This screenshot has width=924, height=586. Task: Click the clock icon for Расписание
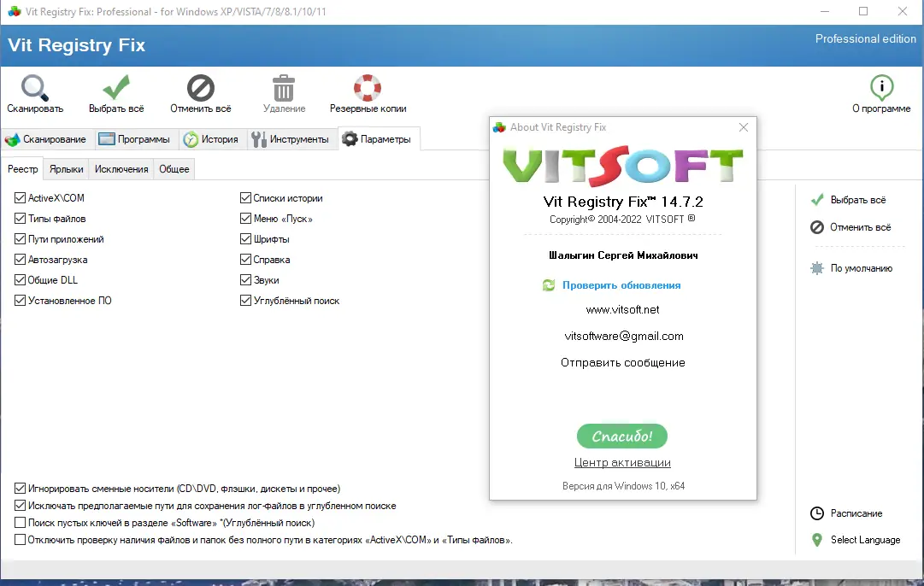coord(817,513)
